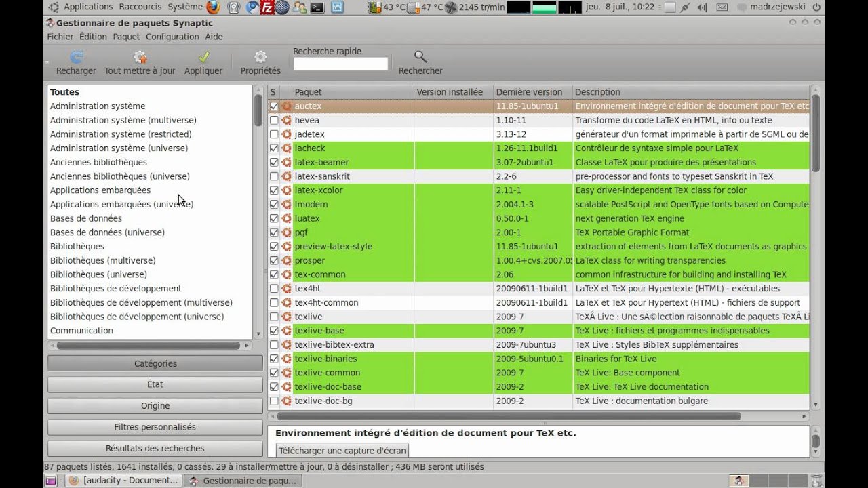Toggle the jadetex package checkbox
This screenshot has width=868, height=488.
(x=274, y=134)
